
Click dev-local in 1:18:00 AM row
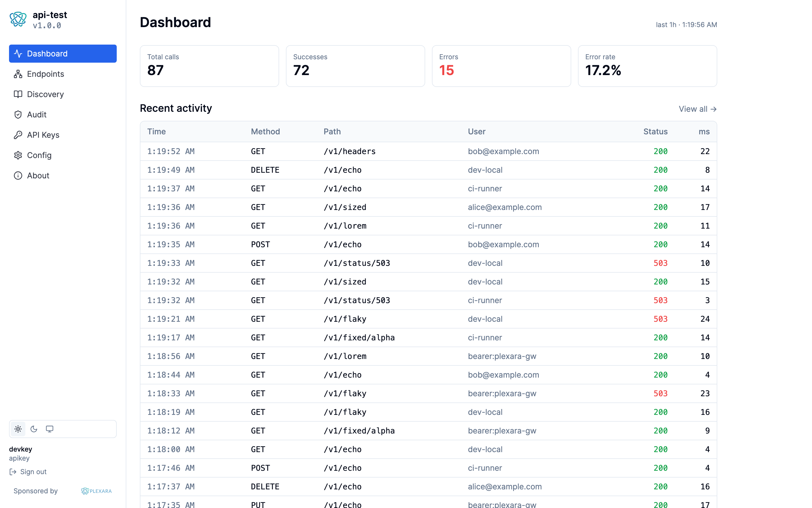click(x=485, y=449)
